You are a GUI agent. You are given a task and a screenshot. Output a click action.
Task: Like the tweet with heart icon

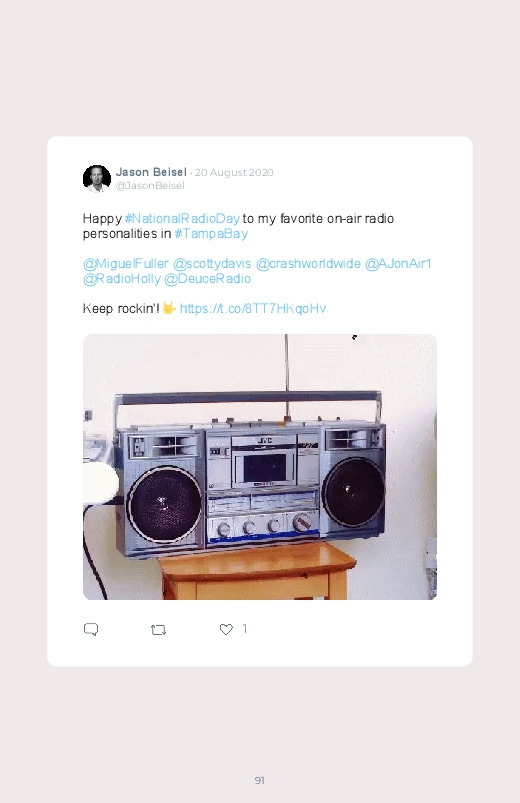pos(226,629)
